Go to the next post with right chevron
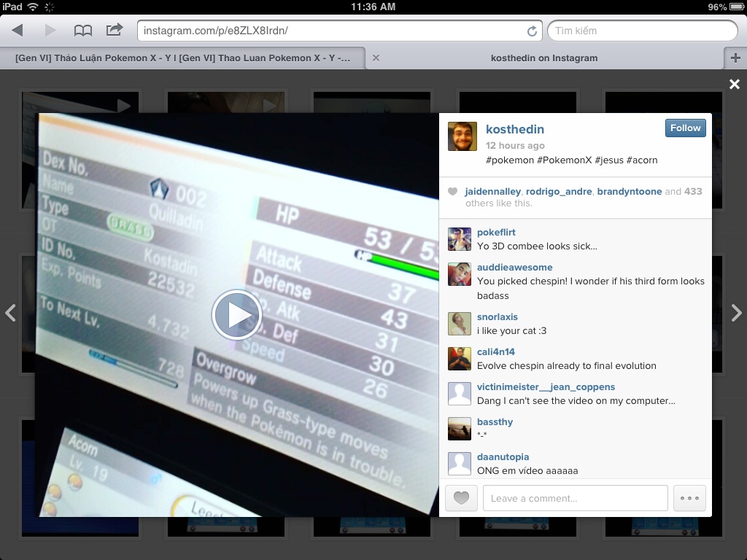 pos(736,313)
